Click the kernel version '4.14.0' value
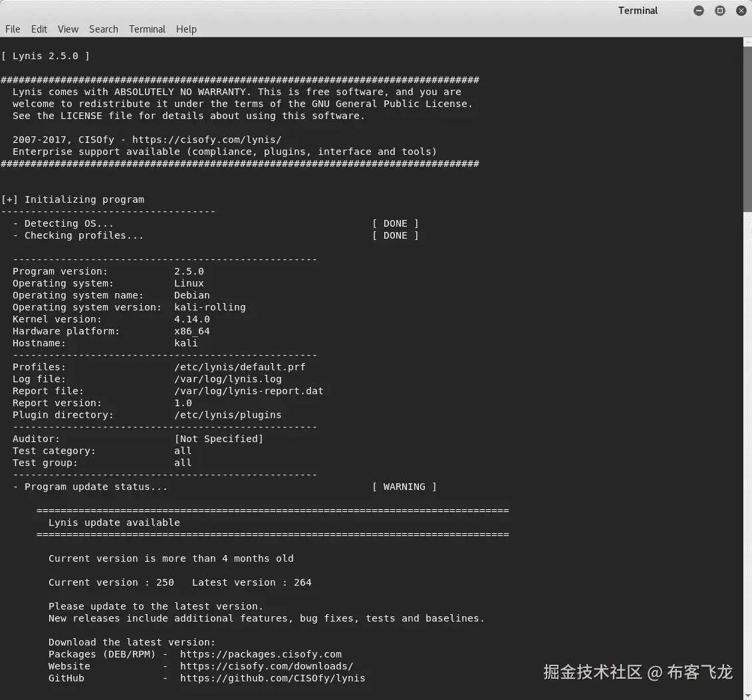Image resolution: width=752 pixels, height=700 pixels. click(x=192, y=319)
